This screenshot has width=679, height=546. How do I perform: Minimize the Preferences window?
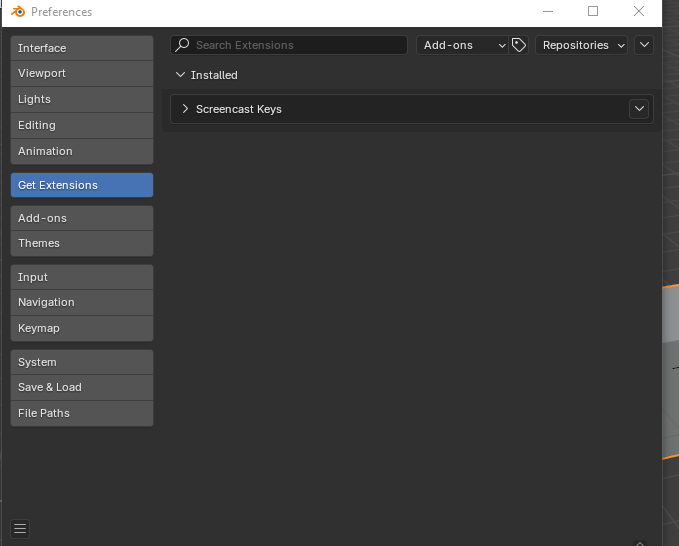(x=548, y=11)
